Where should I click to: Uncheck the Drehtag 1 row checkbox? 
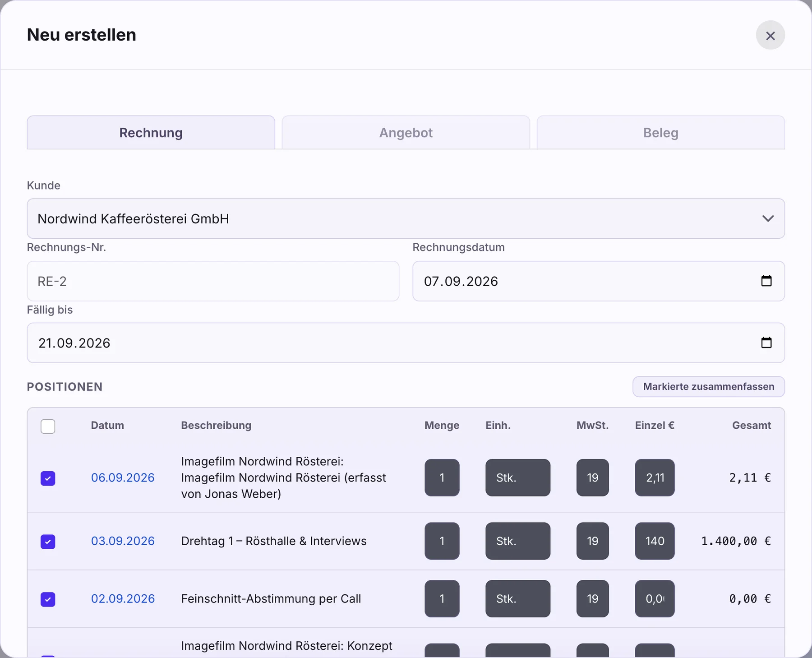48,541
